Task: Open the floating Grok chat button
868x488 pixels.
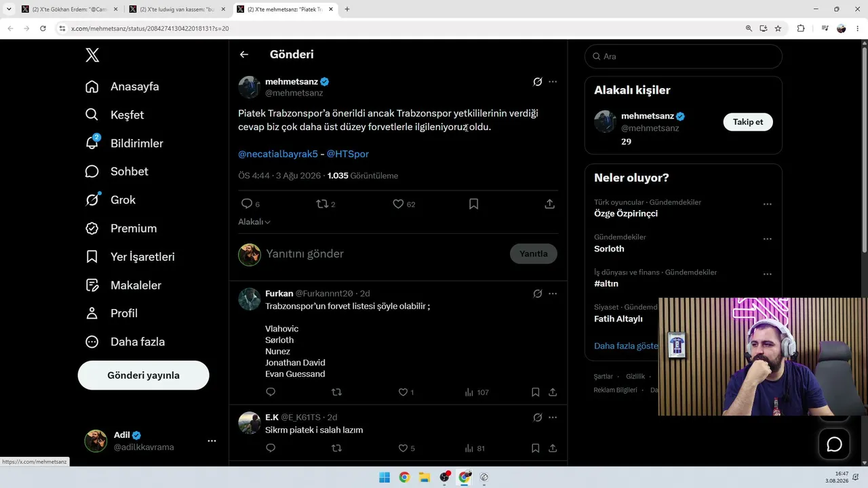Action: (834, 444)
